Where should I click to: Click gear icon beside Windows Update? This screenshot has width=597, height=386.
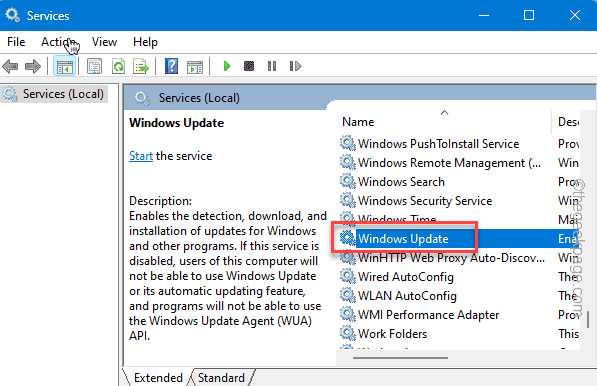click(x=347, y=239)
